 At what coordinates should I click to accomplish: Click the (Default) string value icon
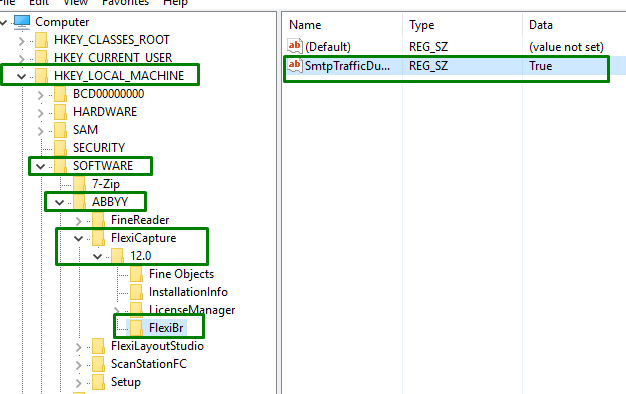(x=295, y=46)
